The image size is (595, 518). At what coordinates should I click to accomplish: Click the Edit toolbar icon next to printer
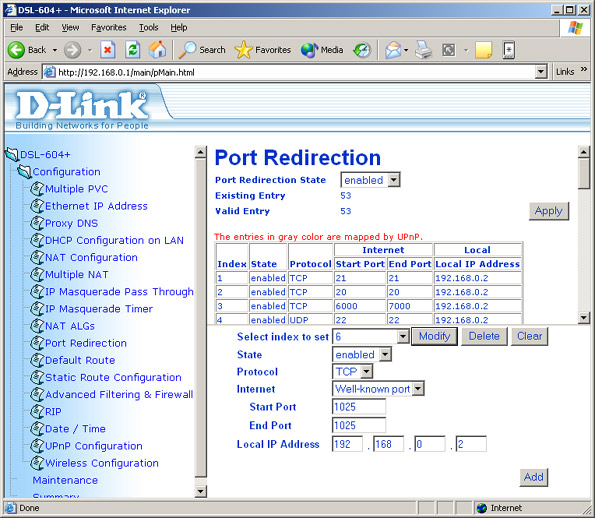449,50
